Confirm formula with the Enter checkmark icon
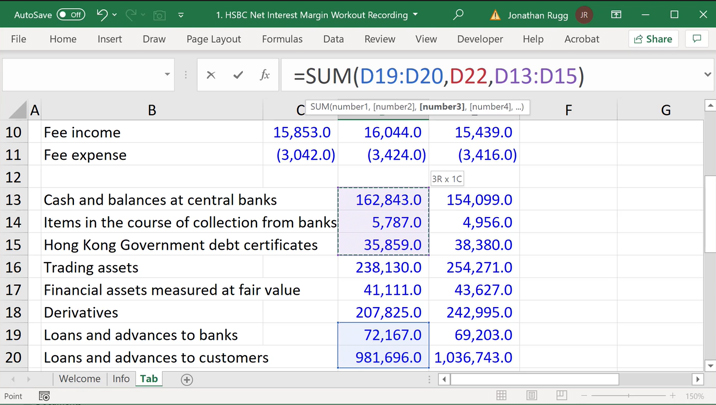The image size is (716, 405). click(238, 75)
